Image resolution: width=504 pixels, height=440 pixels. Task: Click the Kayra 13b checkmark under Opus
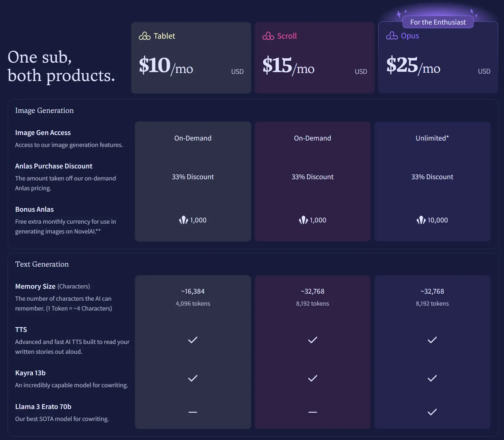coord(432,378)
